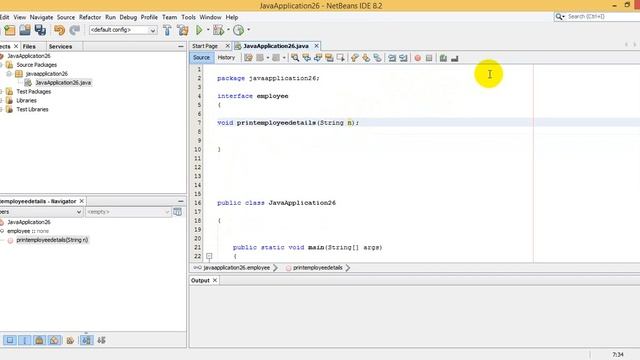This screenshot has width=640, height=360.
Task: Click Shift Line Right editor icon
Action: [403, 58]
